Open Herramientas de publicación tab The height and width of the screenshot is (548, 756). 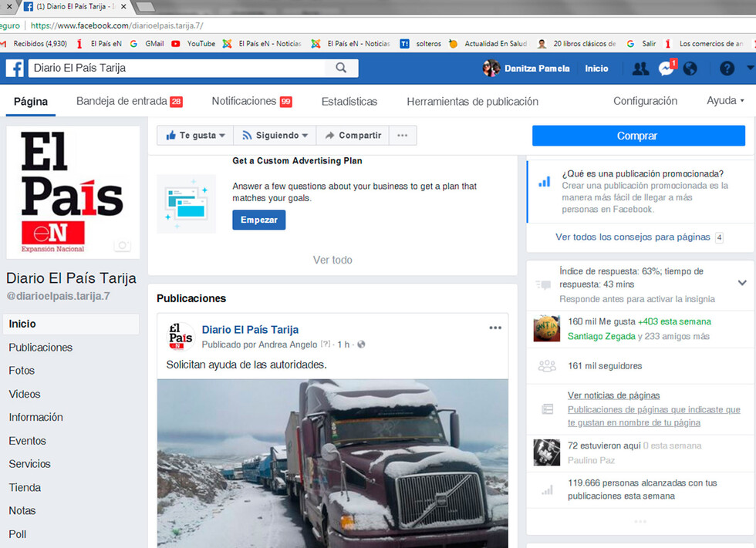[472, 102]
